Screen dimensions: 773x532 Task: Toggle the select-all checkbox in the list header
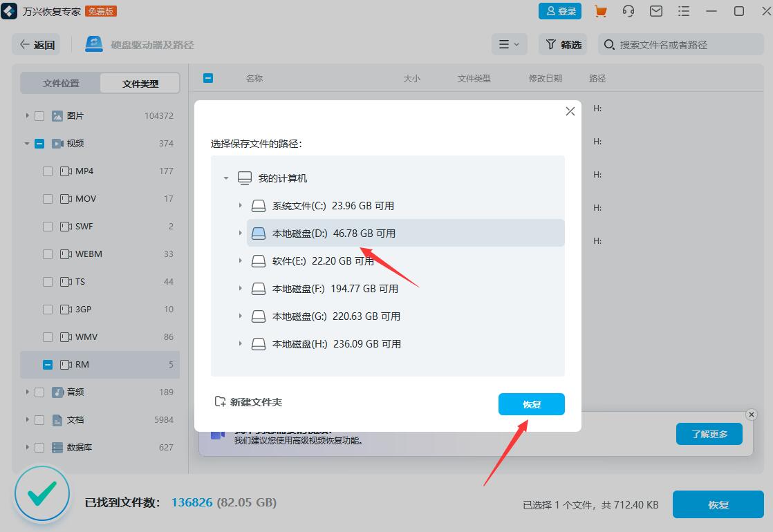pyautogui.click(x=208, y=78)
